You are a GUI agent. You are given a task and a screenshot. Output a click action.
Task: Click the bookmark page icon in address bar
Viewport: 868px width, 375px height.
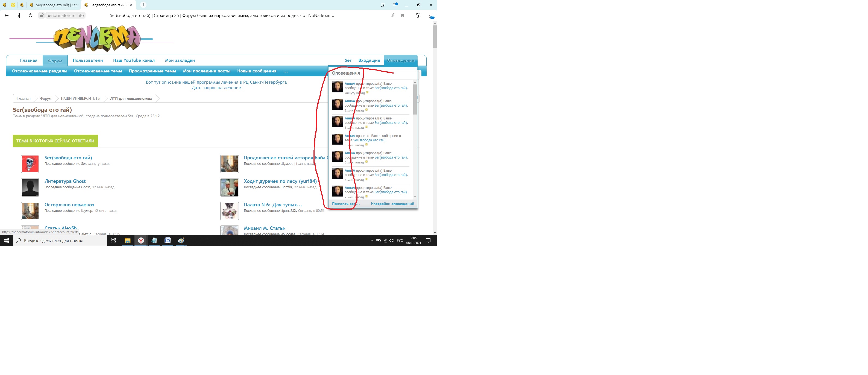point(402,16)
